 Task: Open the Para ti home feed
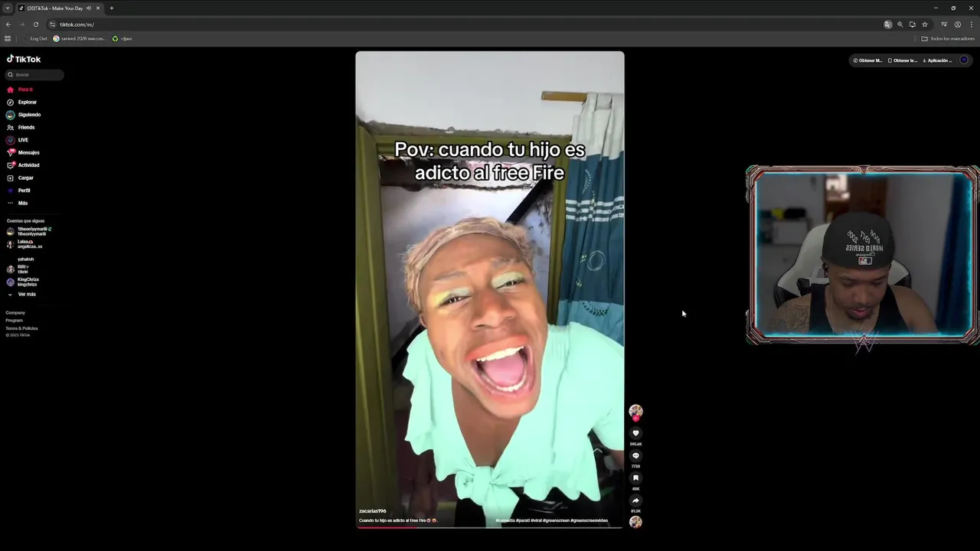point(21,90)
